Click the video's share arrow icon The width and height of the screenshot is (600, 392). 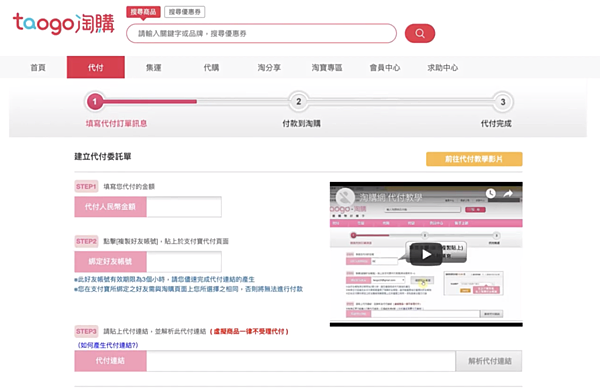click(508, 194)
